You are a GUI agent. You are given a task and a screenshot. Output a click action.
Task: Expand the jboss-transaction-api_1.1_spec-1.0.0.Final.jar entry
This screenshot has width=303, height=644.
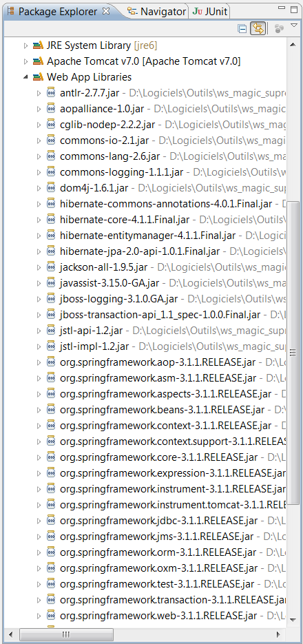tap(39, 315)
